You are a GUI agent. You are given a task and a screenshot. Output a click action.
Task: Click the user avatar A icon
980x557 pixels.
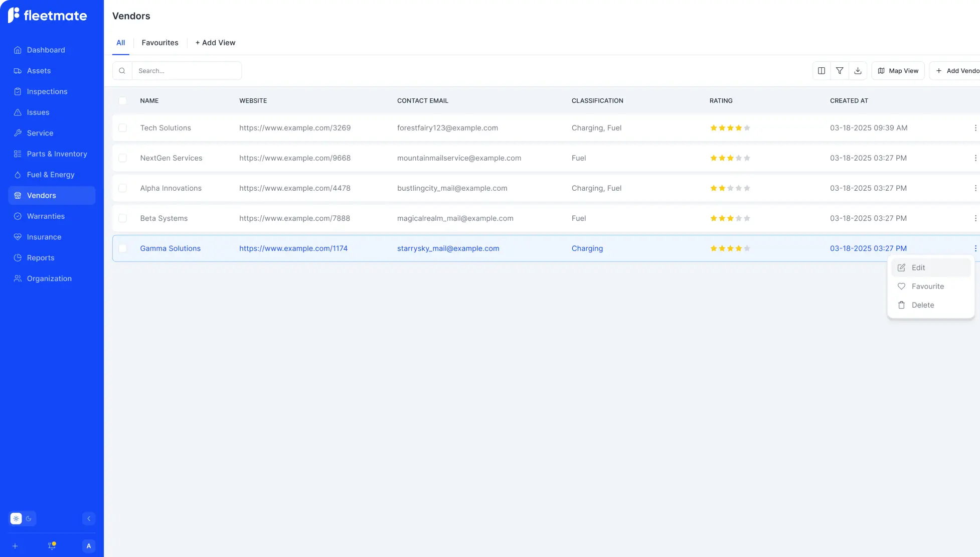tap(89, 546)
